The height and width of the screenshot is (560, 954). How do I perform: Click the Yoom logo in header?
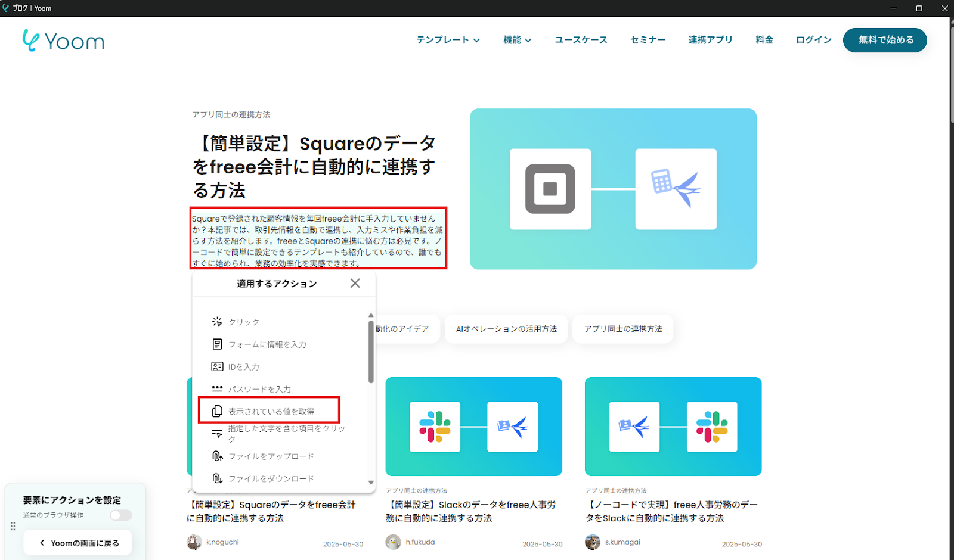(x=63, y=41)
